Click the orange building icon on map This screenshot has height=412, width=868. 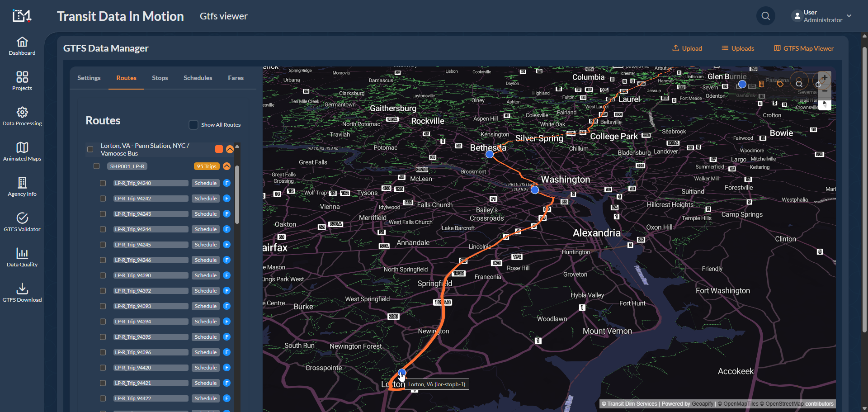761,84
